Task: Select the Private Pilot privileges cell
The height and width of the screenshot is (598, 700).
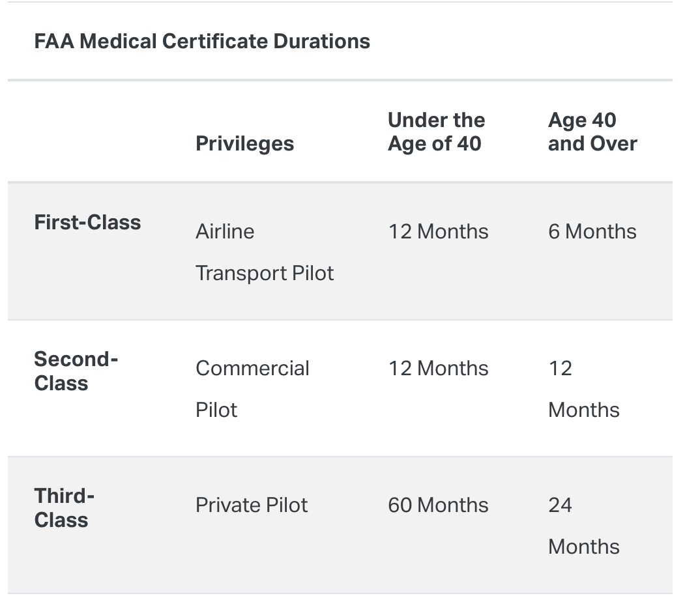Action: [252, 505]
